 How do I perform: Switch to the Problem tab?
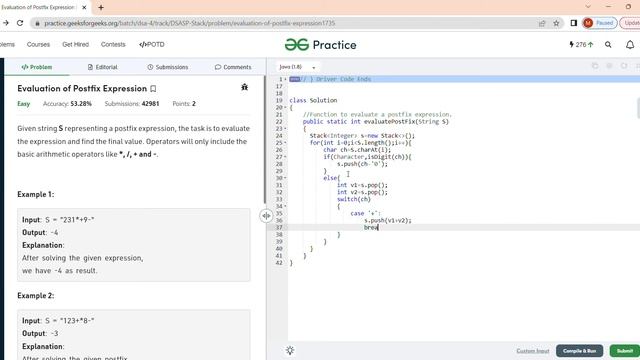(x=37, y=67)
